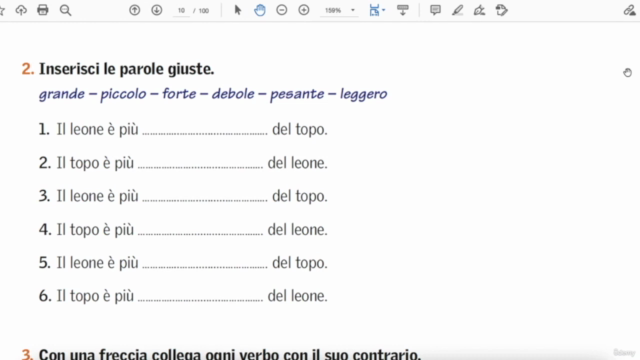Click the word 'grande' in the word list
The height and width of the screenshot is (360, 640).
(62, 94)
